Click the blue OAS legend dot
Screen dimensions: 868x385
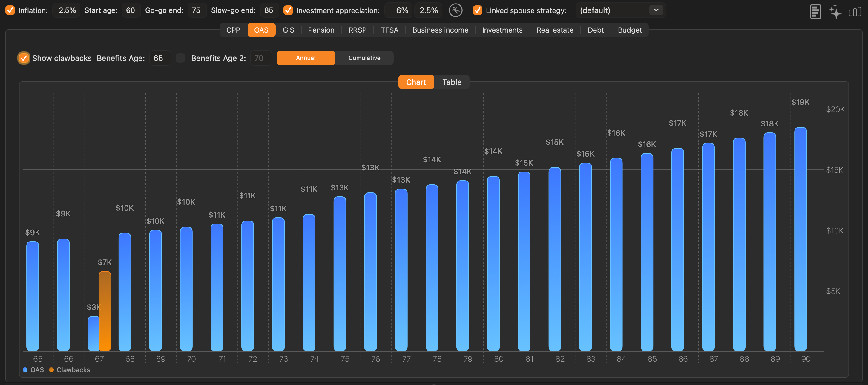coord(25,370)
